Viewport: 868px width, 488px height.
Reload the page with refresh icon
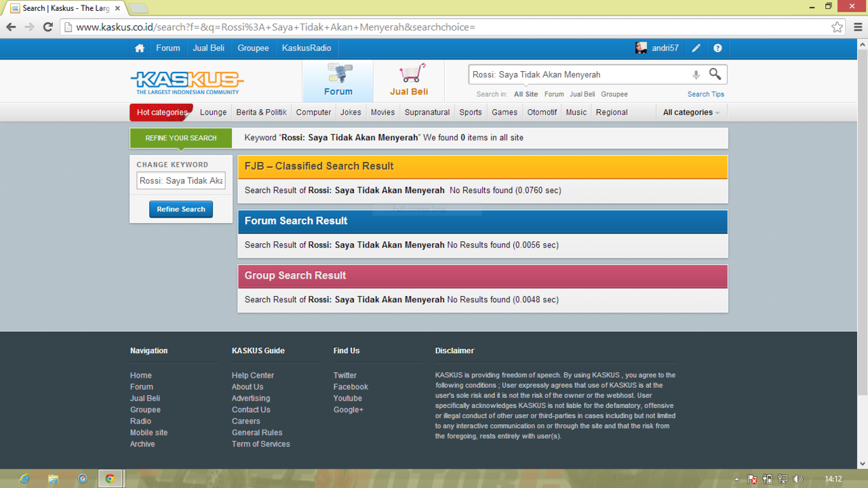click(x=47, y=27)
